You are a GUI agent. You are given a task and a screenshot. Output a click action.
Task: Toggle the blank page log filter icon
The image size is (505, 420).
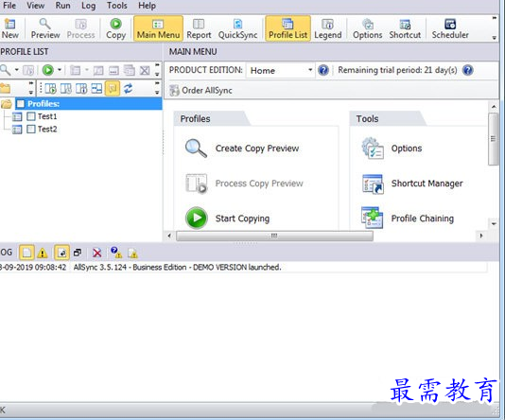coord(26,253)
